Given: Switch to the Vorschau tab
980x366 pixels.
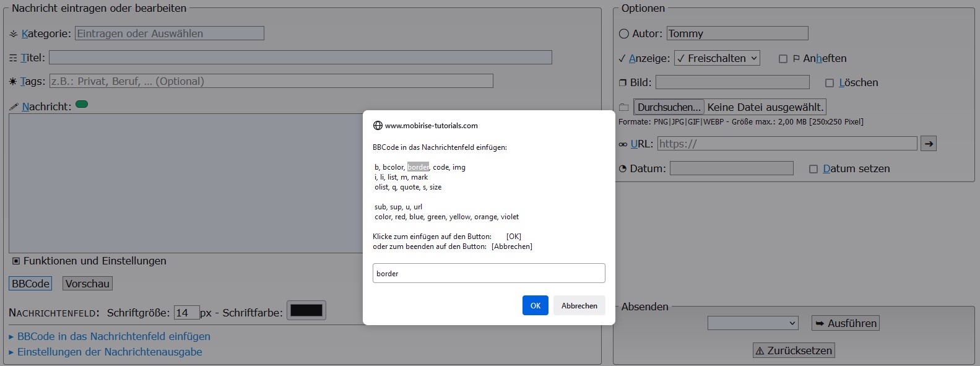Looking at the screenshot, I should [x=87, y=284].
